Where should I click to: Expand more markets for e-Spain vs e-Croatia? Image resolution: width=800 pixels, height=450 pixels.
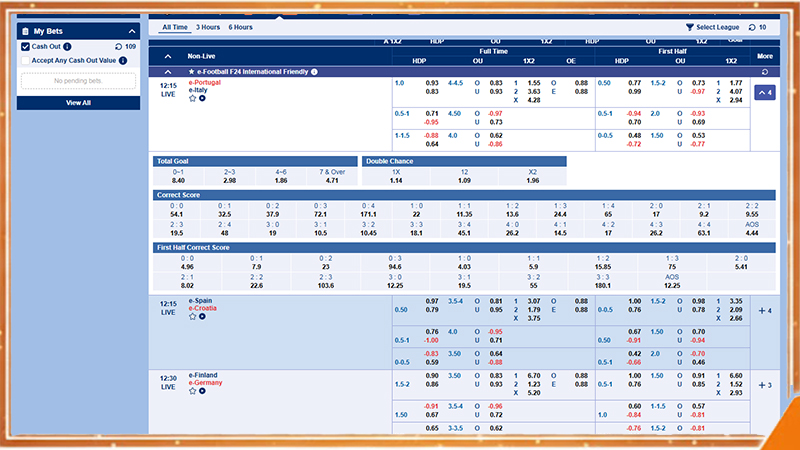[x=764, y=310]
